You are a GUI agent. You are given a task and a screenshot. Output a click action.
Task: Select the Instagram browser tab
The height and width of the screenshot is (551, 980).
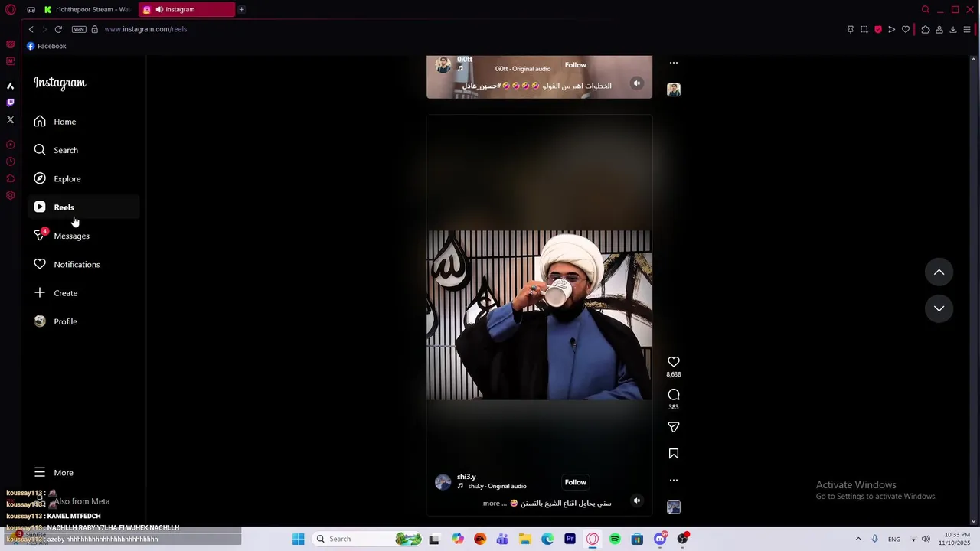click(186, 9)
